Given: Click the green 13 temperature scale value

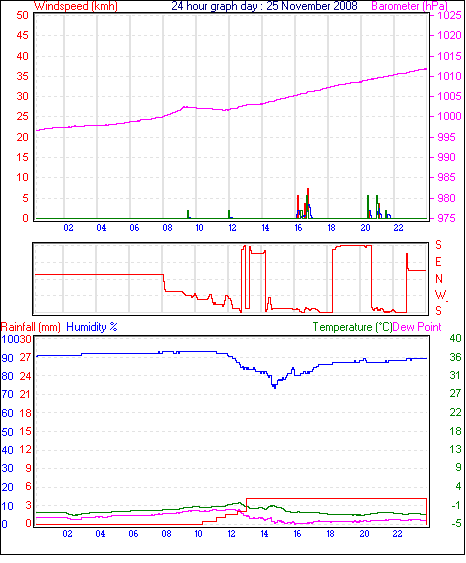Looking at the screenshot, I should pyautogui.click(x=455, y=449).
